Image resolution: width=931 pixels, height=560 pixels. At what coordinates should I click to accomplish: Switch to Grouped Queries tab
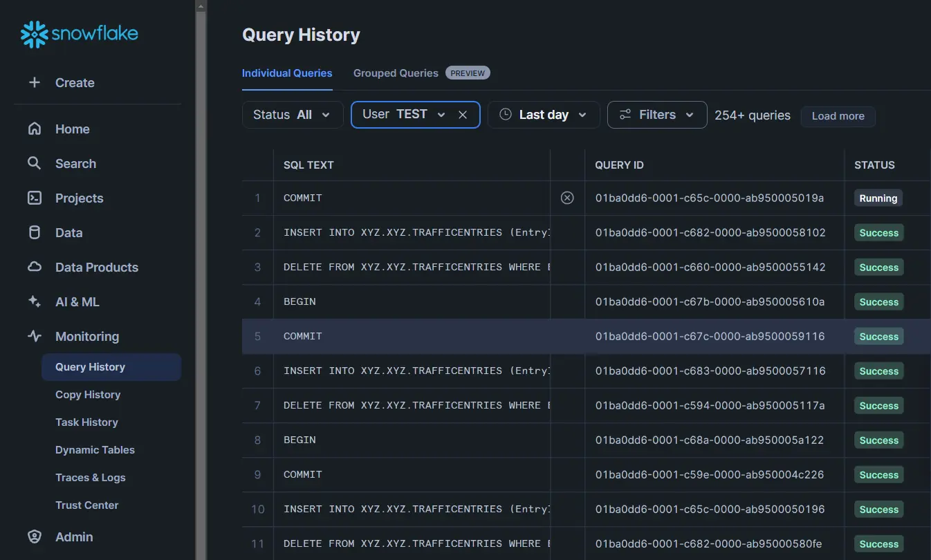click(x=396, y=73)
